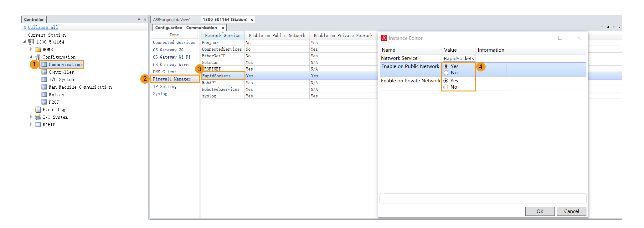Click the Motion table icon
The height and width of the screenshot is (228, 644).
point(44,95)
